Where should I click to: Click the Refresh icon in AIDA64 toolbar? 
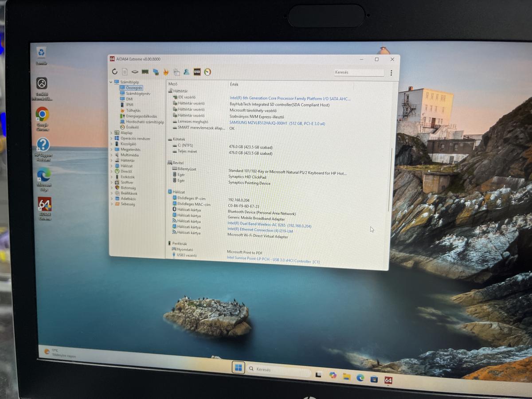click(115, 72)
